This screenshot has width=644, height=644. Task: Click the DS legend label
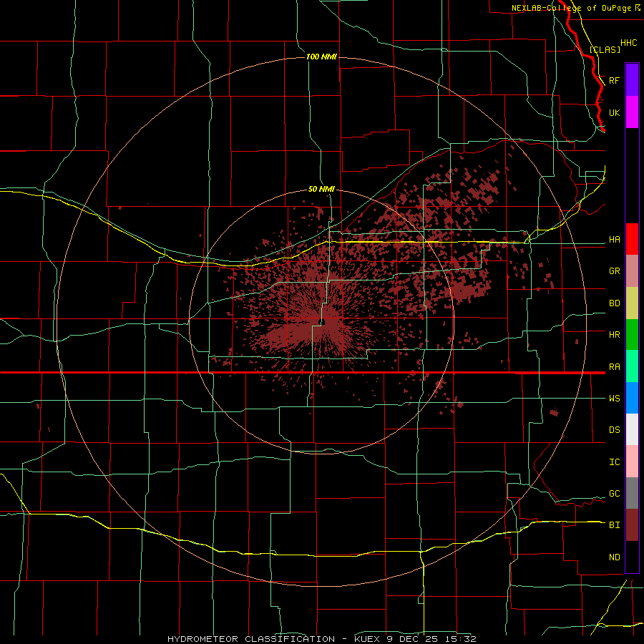point(615,430)
